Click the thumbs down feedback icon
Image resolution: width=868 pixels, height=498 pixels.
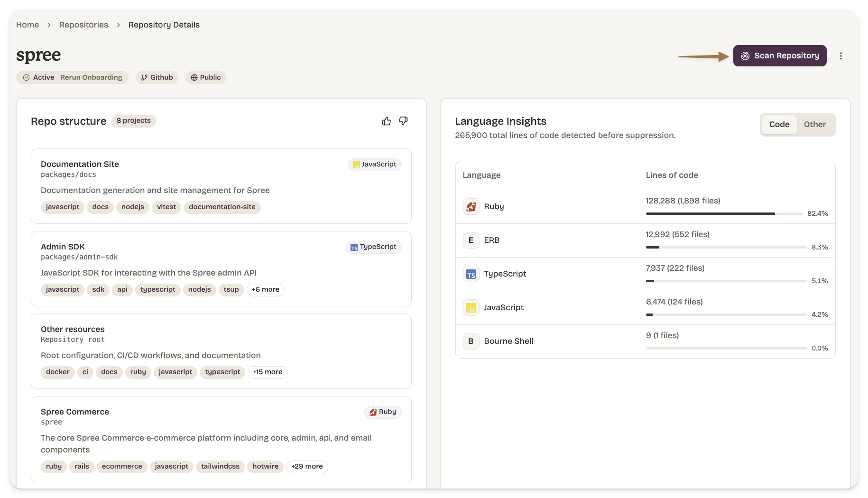tap(403, 121)
